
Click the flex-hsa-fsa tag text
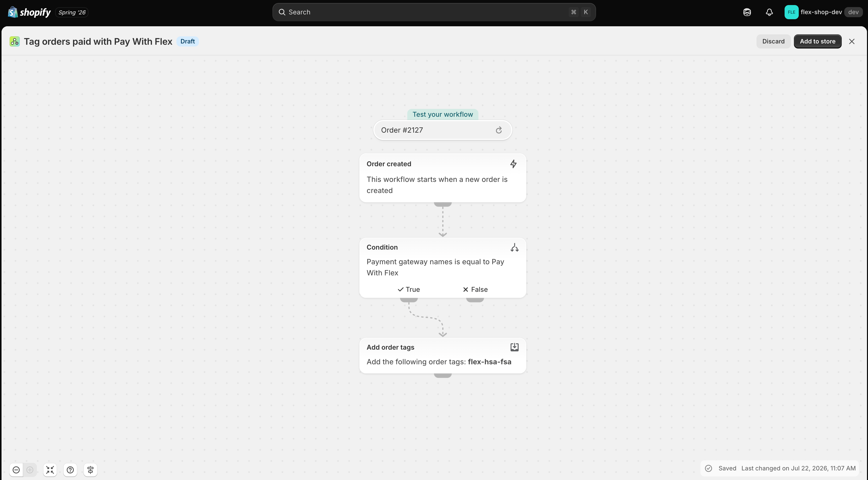pyautogui.click(x=490, y=362)
